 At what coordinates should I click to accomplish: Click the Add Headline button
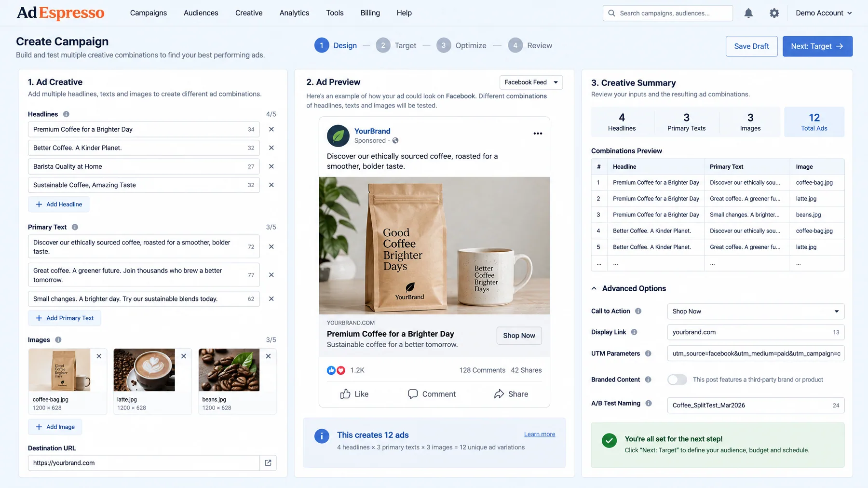click(59, 204)
